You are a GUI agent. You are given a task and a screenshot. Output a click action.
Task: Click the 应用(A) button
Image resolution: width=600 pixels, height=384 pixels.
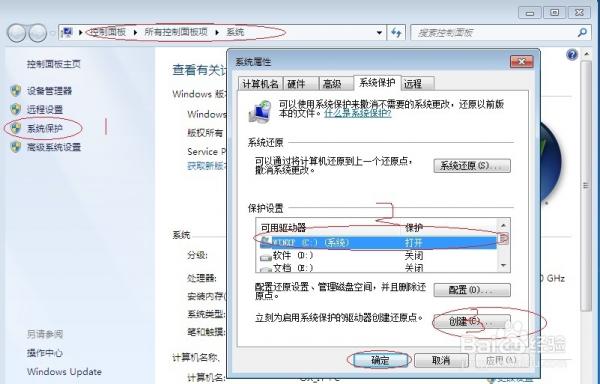pos(502,360)
